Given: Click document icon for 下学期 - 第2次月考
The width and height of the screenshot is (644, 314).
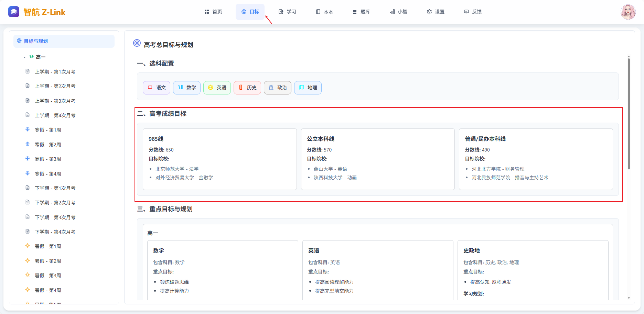Looking at the screenshot, I should [x=28, y=202].
